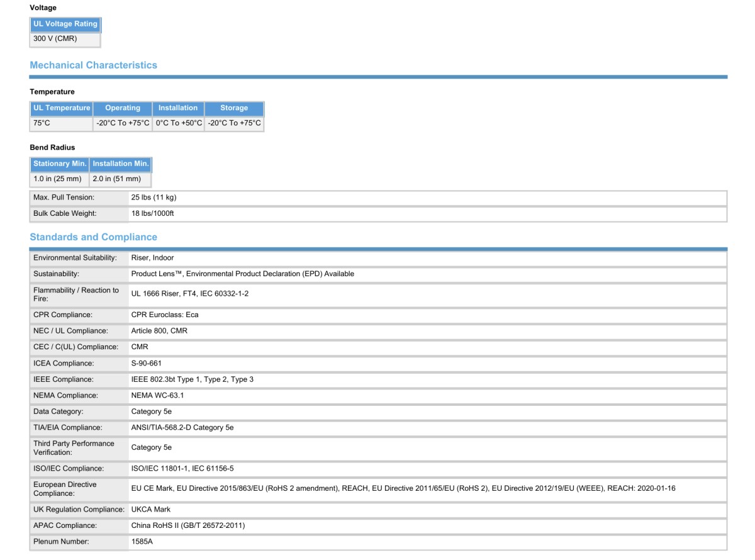Click the Mechanical Characteristics section heading

[93, 65]
